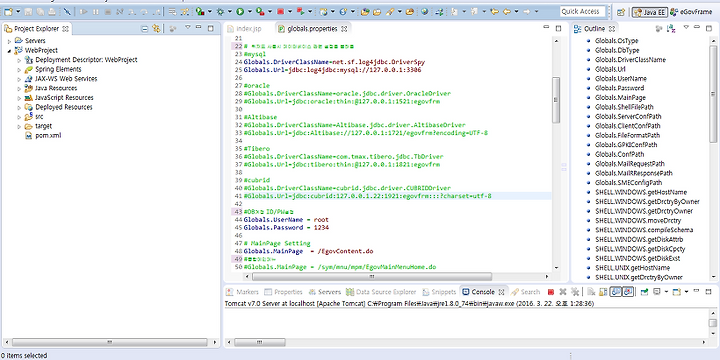Expand the src folder node
The height and width of the screenshot is (360, 720).
19,117
